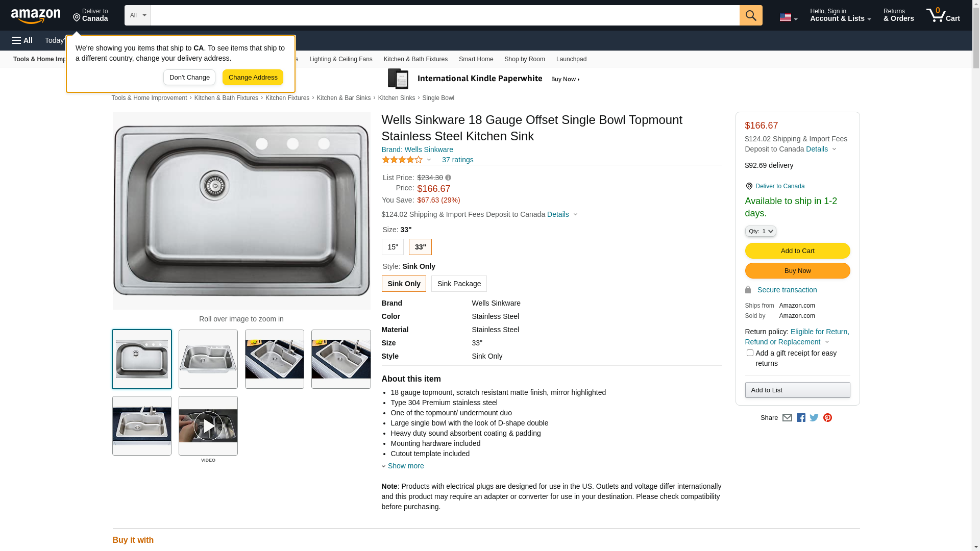Select the 15" size option
The width and height of the screenshot is (980, 551).
393,247
